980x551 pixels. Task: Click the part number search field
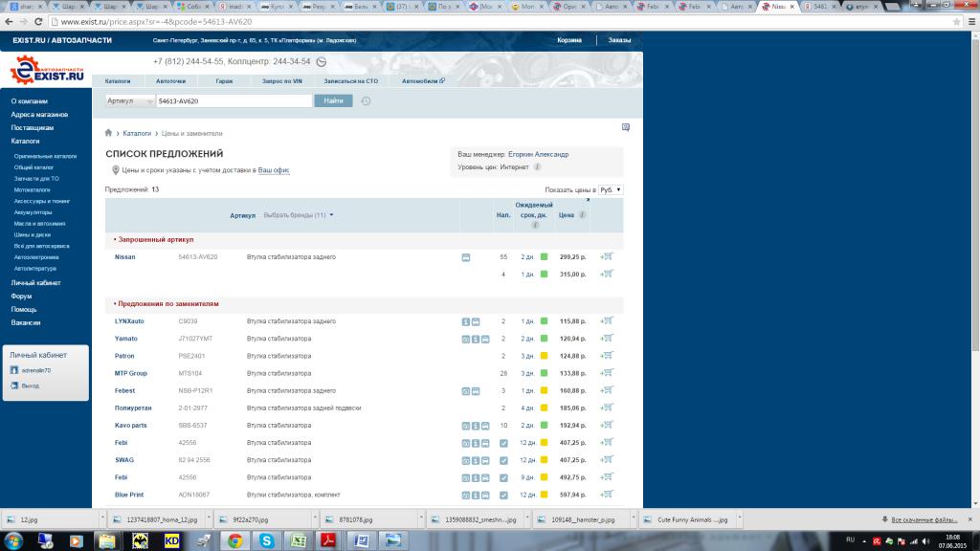click(x=234, y=100)
